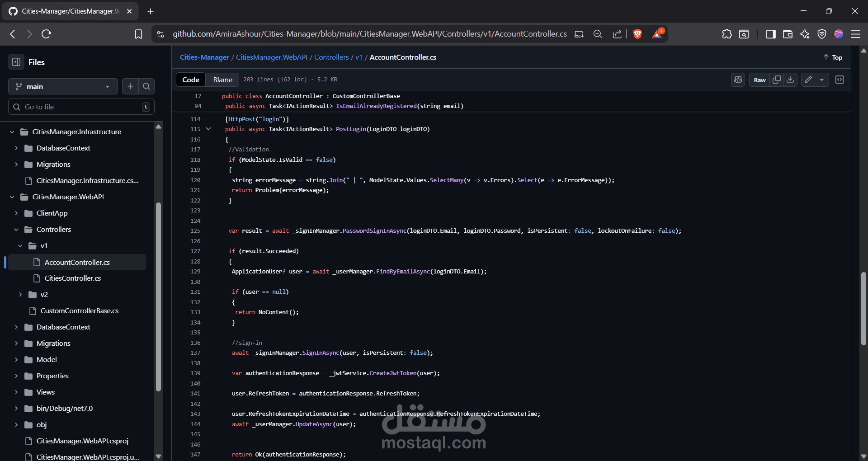Image resolution: width=868 pixels, height=461 pixels.
Task: Open CitiesManager.WebAPI breadcrumb link
Action: 272,57
